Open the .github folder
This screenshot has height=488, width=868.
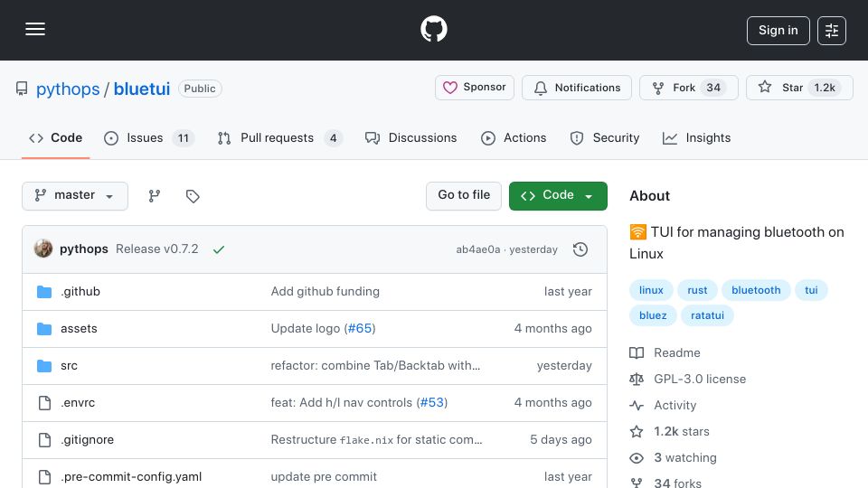80,292
